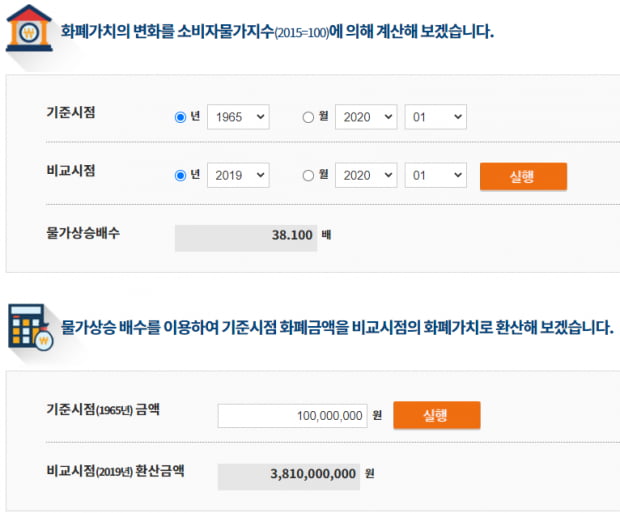The image size is (620, 513).
Task: Select the 월 radio for 기준시점
Action: tap(308, 117)
